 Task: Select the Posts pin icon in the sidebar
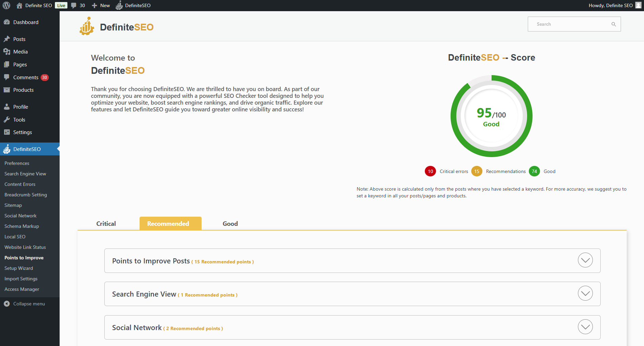tap(7, 39)
